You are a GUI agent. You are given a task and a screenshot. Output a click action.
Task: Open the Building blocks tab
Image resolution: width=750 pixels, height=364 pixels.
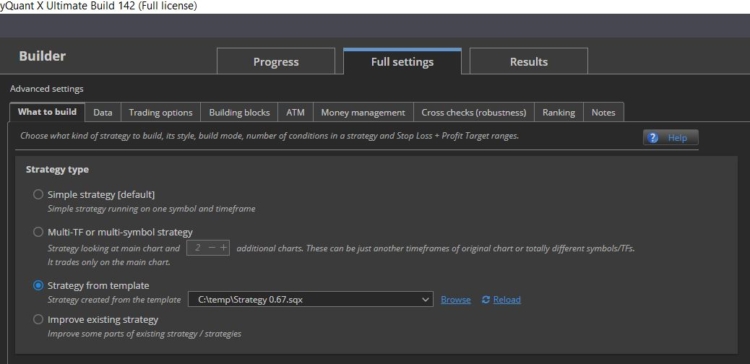pyautogui.click(x=239, y=112)
